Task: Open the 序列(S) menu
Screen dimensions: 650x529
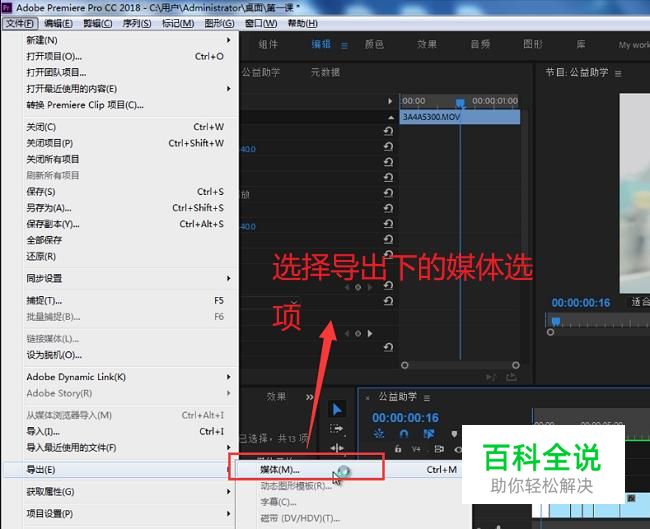Action: [x=137, y=24]
